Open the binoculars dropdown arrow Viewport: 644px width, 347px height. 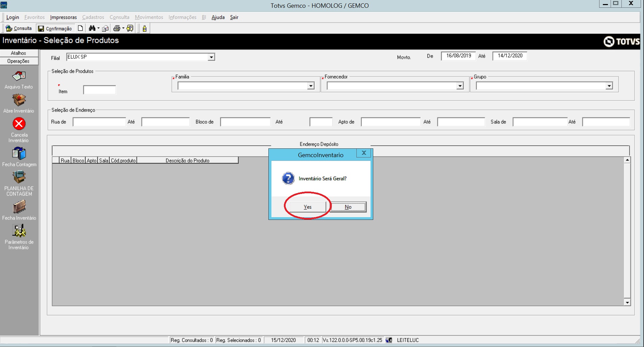click(x=98, y=28)
